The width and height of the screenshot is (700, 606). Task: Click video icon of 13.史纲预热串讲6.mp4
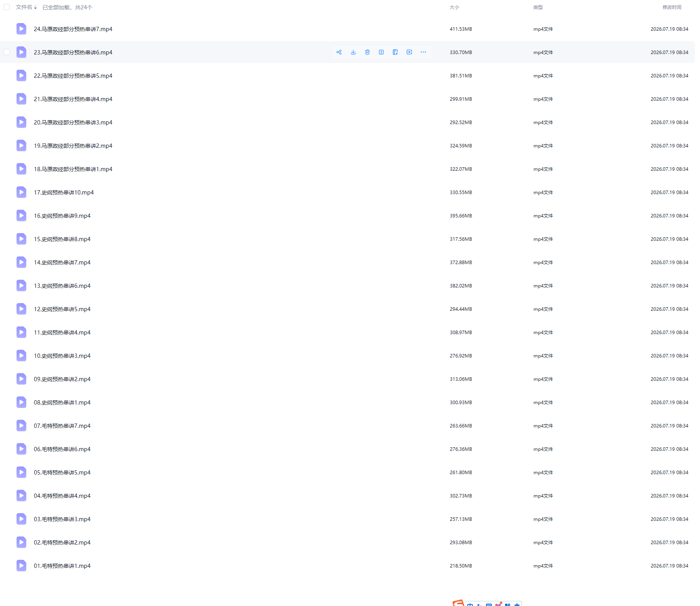point(21,285)
